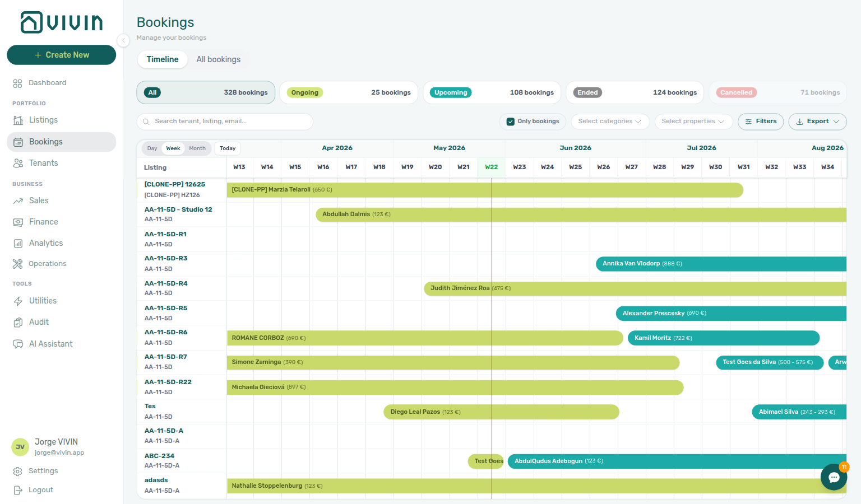Open the Listings building icon
Image resolution: width=861 pixels, height=504 pixels.
pos(18,120)
